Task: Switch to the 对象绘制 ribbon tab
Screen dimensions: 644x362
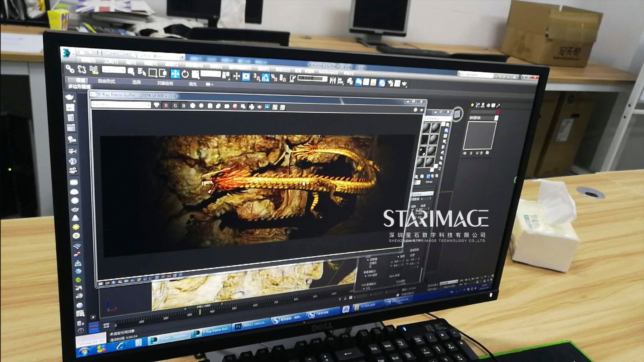Action: (165, 83)
